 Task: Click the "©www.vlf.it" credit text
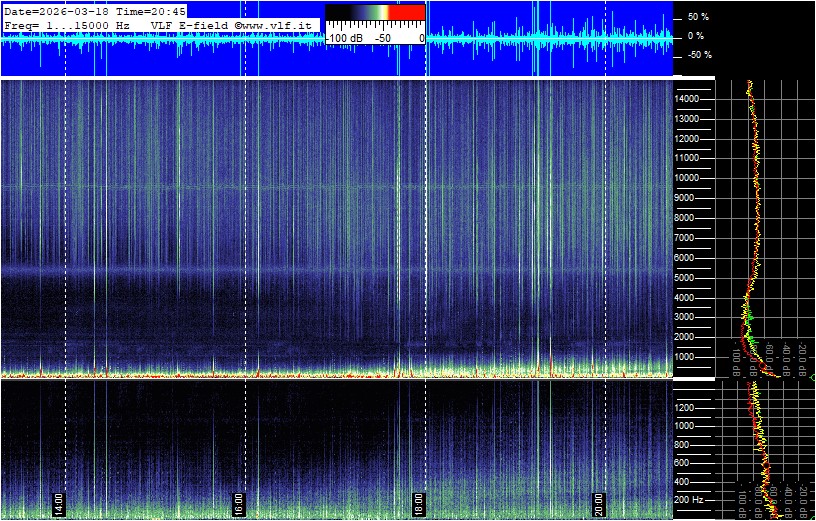click(x=274, y=25)
